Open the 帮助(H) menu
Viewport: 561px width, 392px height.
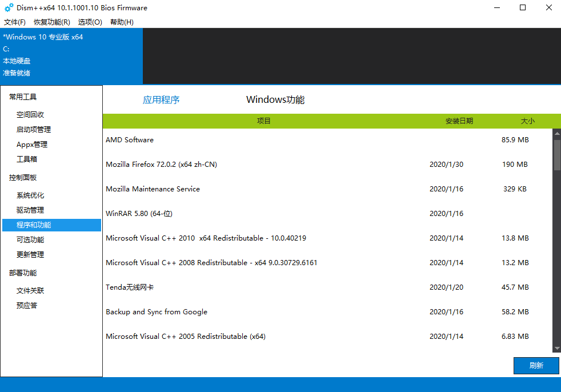click(122, 22)
